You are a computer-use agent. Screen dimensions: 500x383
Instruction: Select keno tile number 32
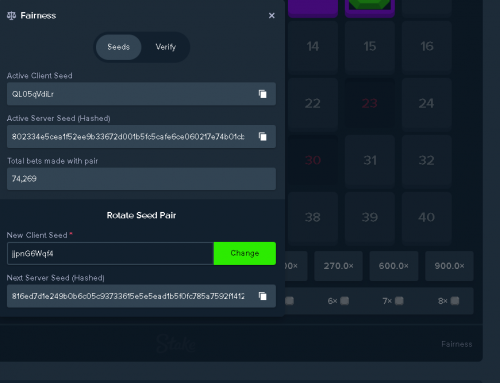tap(427, 161)
